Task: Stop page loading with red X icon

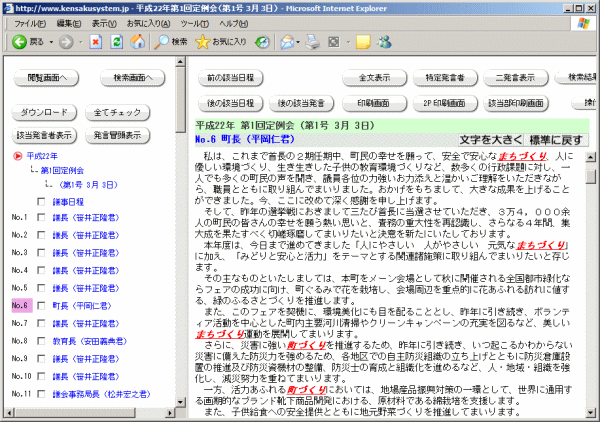Action: point(96,42)
